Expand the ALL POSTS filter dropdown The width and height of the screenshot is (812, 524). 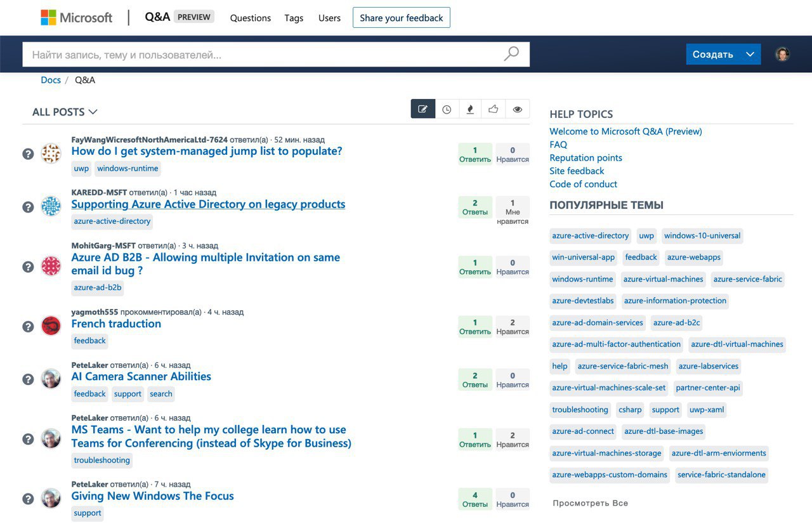click(x=65, y=112)
